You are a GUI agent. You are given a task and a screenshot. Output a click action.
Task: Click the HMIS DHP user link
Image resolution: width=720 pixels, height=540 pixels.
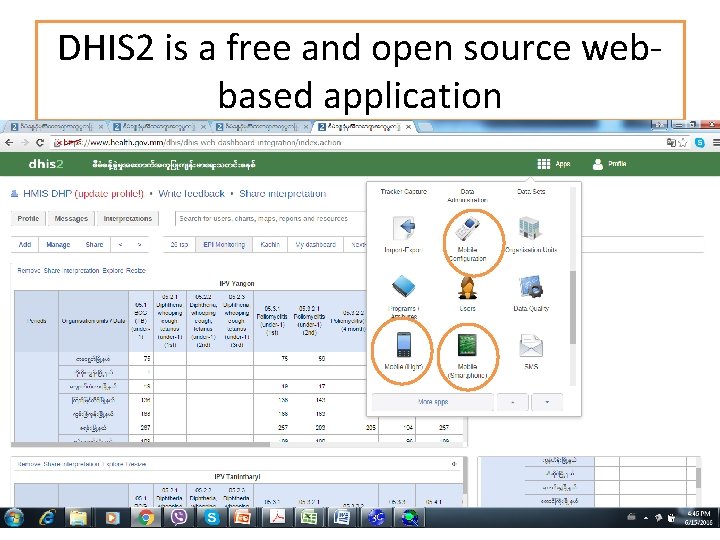coord(47,194)
